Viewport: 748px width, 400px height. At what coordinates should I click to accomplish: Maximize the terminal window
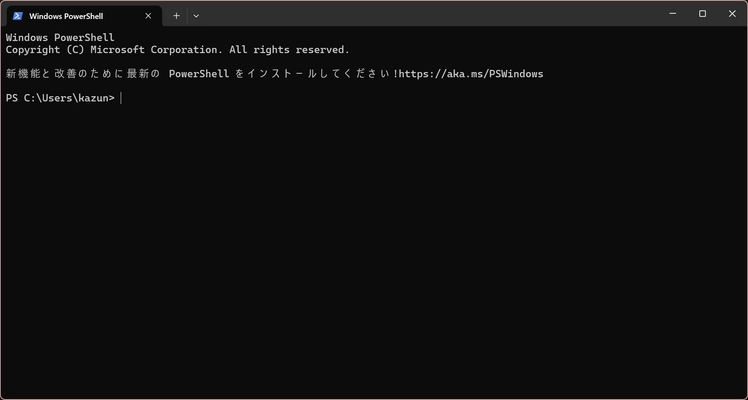pos(702,14)
